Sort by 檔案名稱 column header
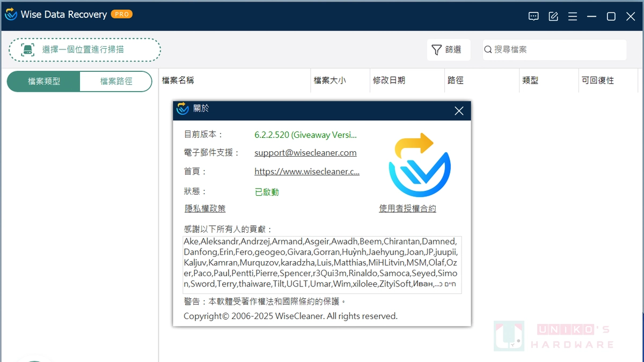The width and height of the screenshot is (644, 362). pyautogui.click(x=235, y=80)
